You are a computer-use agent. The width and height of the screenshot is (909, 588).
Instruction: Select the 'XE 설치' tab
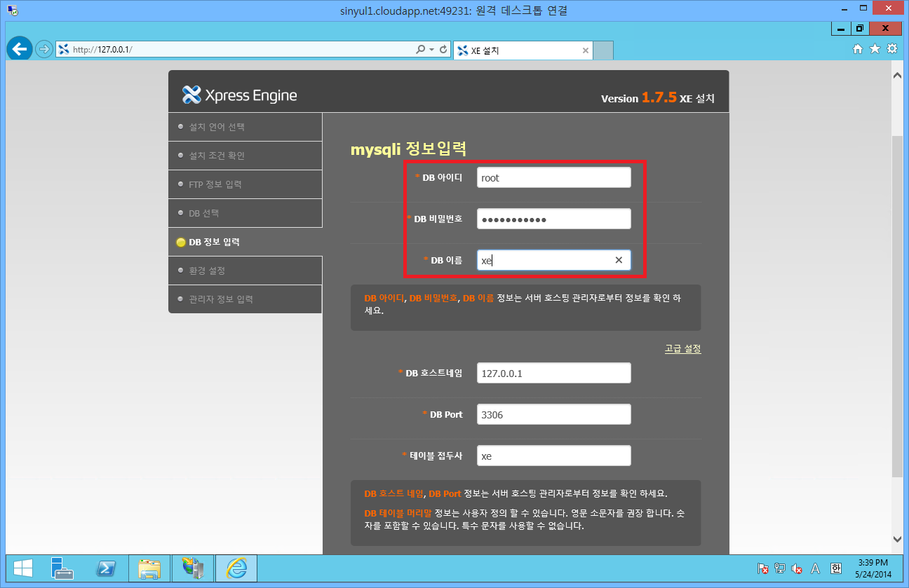(x=523, y=50)
